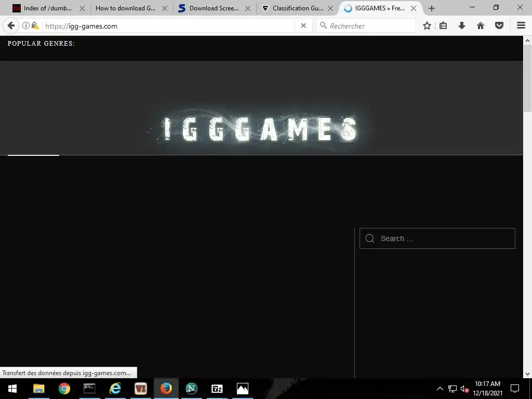Open the taskbar clock and date
The image size is (532, 399).
[487, 389]
